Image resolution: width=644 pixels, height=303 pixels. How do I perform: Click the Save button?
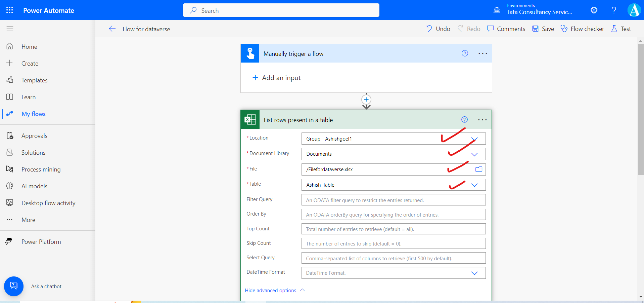point(543,29)
